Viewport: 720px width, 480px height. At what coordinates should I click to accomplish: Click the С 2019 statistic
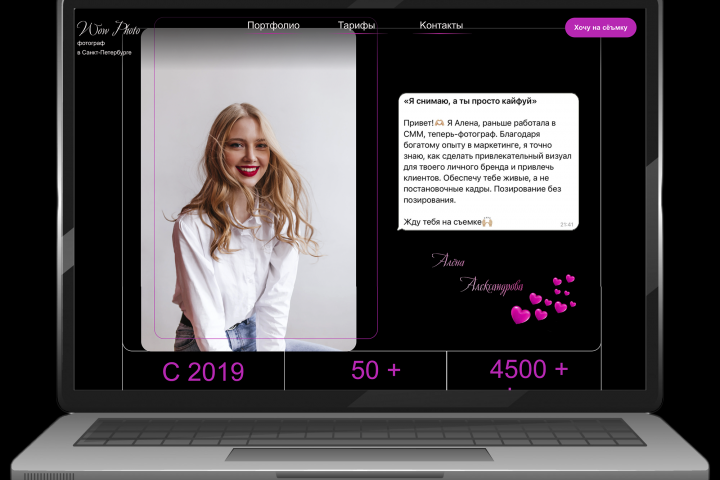(x=203, y=372)
